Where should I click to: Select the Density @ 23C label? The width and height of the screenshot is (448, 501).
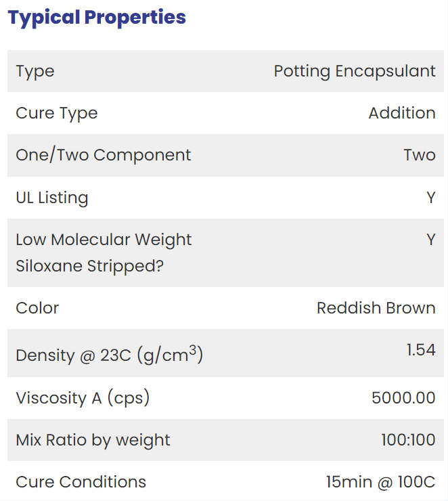tap(110, 354)
